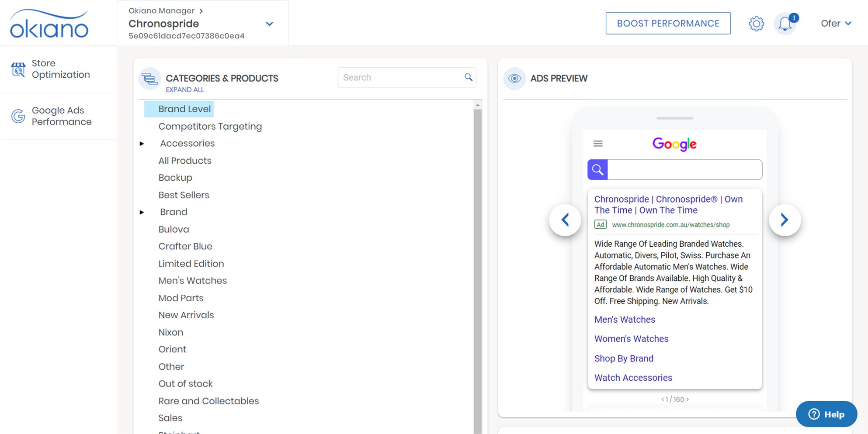Click the account ID 5e09c61dacd7ec07386c0ea4
The width and height of the screenshot is (868, 434).
pyautogui.click(x=187, y=36)
